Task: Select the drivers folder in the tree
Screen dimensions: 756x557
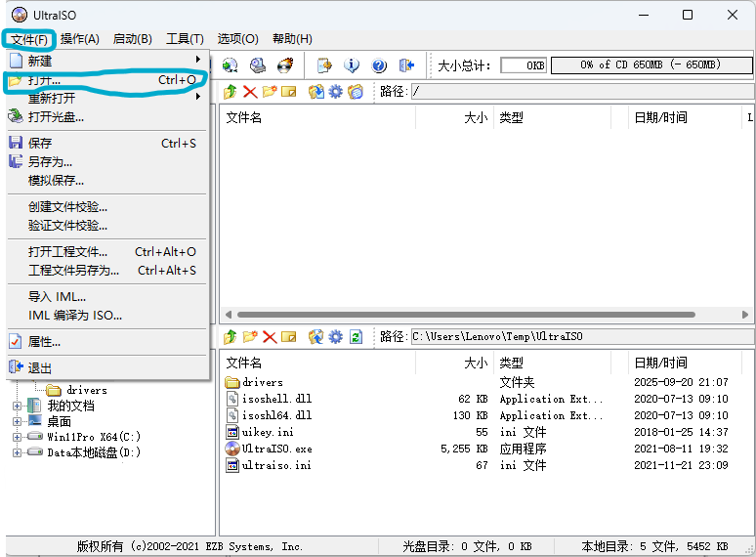Action: [87, 390]
